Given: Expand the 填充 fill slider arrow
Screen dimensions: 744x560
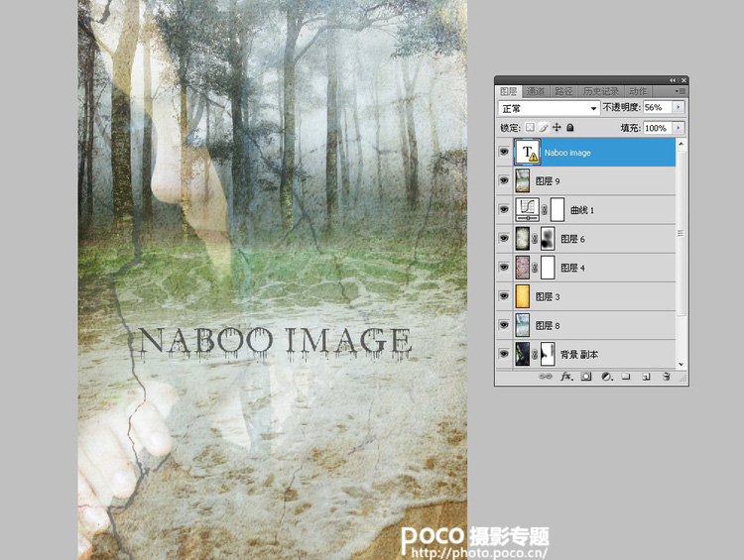Looking at the screenshot, I should 679,128.
